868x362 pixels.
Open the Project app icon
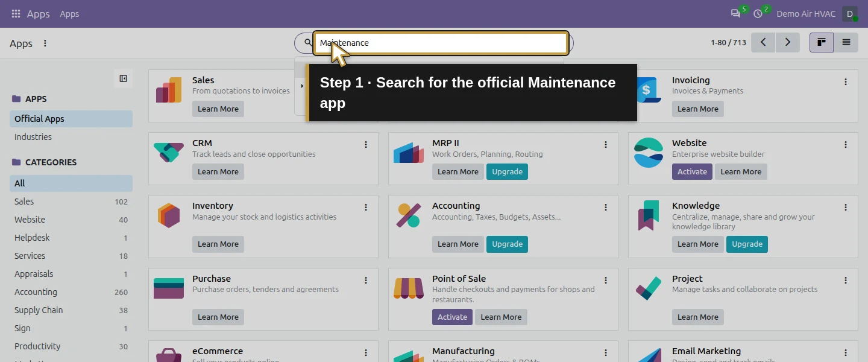point(649,288)
